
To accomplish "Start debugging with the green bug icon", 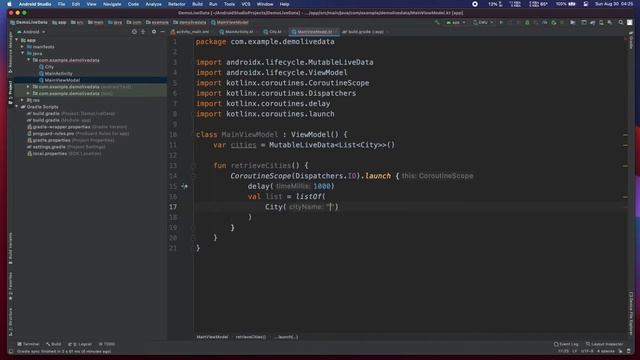I will 527,22.
